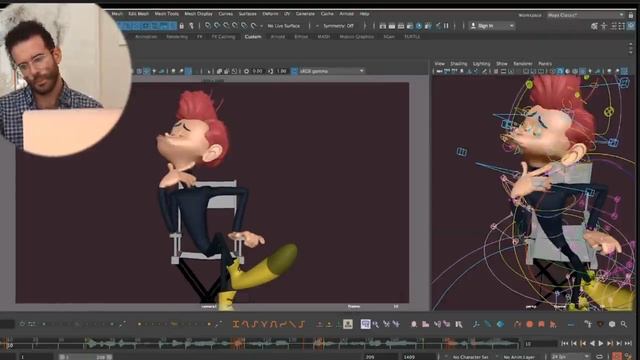Viewport: 640px width, 360px height.
Task: Switch to the Motion Graphics shelf tab
Action: coord(356,37)
